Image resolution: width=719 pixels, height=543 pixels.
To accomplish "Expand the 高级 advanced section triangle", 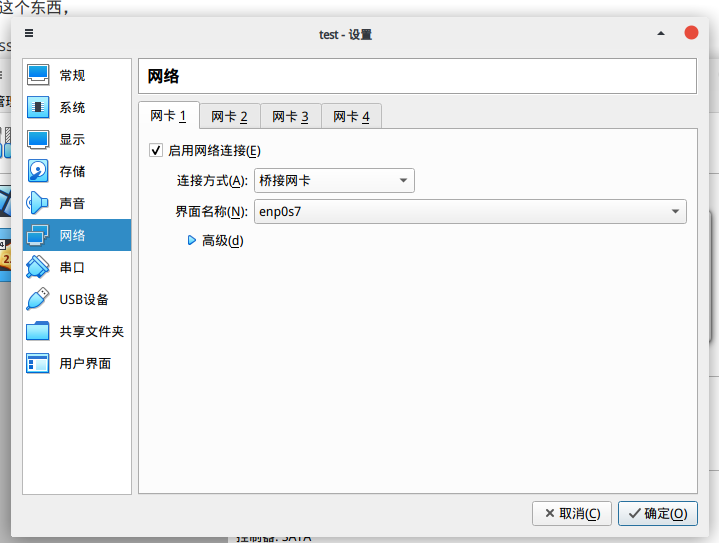I will (x=192, y=241).
